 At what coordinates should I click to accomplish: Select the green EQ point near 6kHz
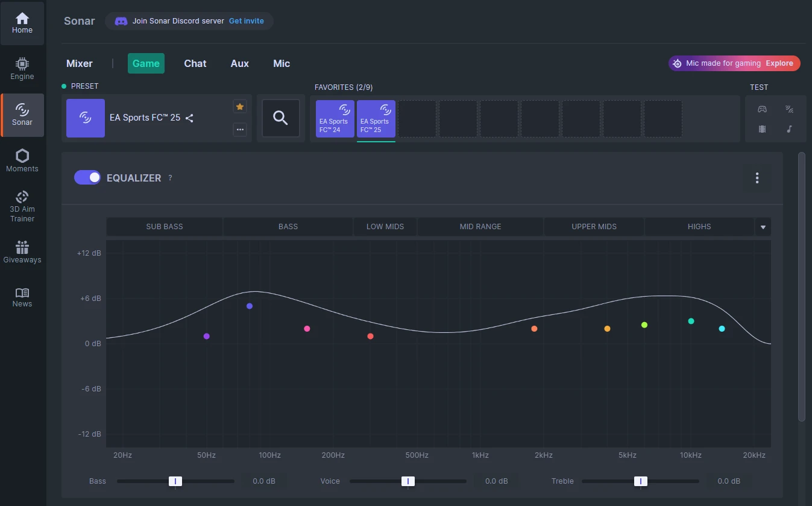click(644, 325)
